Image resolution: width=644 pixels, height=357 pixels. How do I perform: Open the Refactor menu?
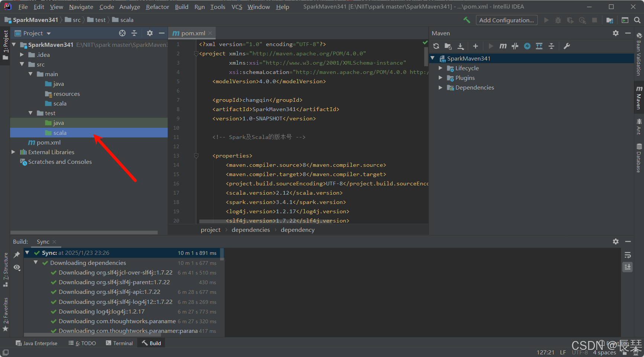point(157,7)
